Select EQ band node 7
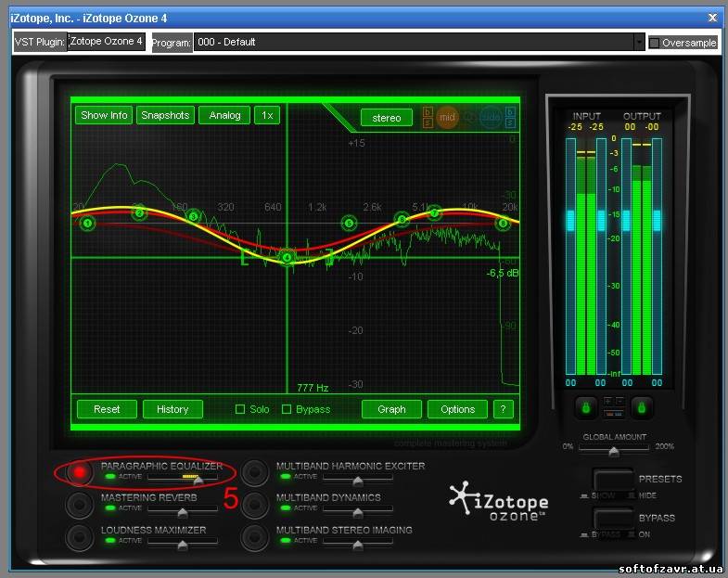This screenshot has height=578, width=728. pyautogui.click(x=434, y=213)
